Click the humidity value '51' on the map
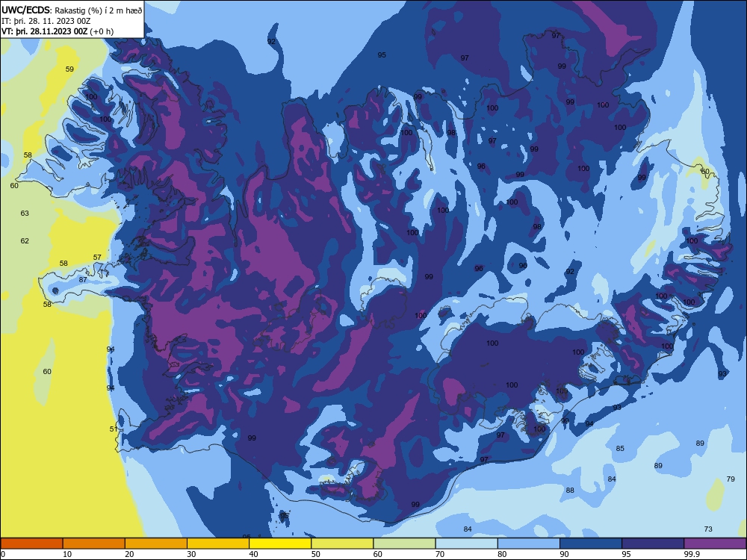 (114, 429)
